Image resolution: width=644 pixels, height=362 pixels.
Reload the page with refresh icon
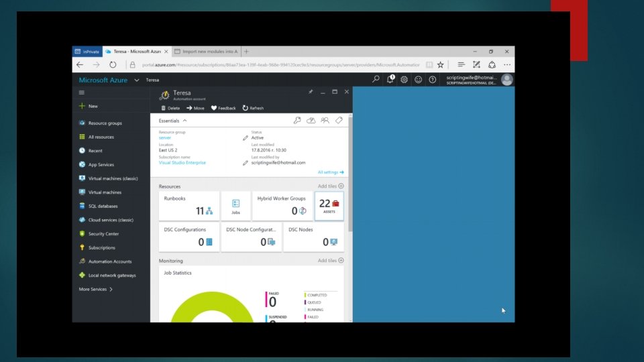[113, 65]
